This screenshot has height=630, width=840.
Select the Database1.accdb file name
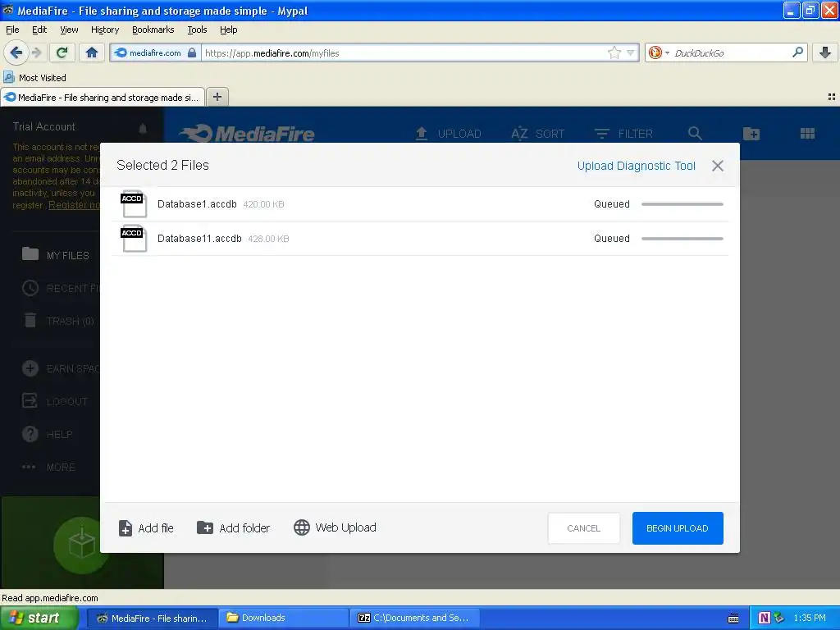[197, 204]
